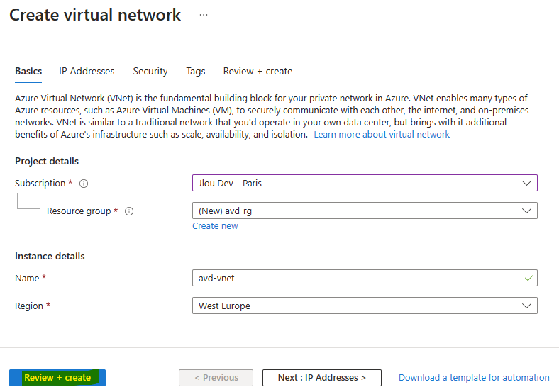Click the Previous button
The height and width of the screenshot is (392, 559).
point(216,378)
